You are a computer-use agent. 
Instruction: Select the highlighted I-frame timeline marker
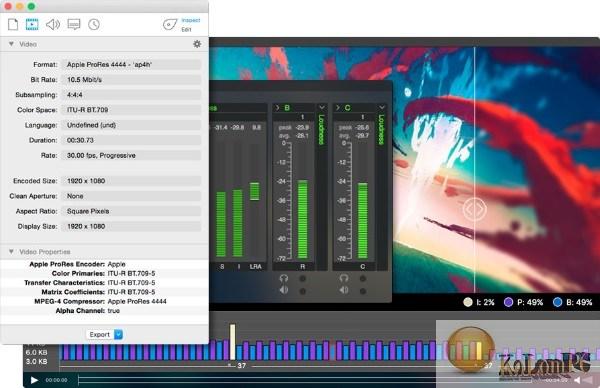pyautogui.click(x=232, y=342)
